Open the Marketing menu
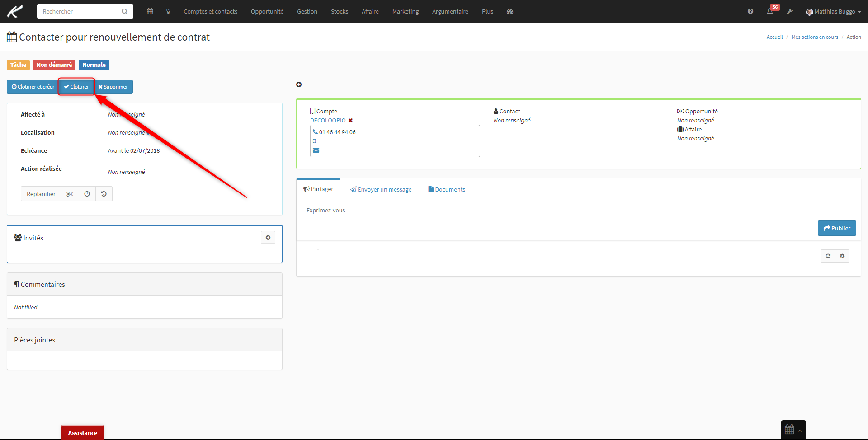Image resolution: width=868 pixels, height=440 pixels. pos(406,11)
